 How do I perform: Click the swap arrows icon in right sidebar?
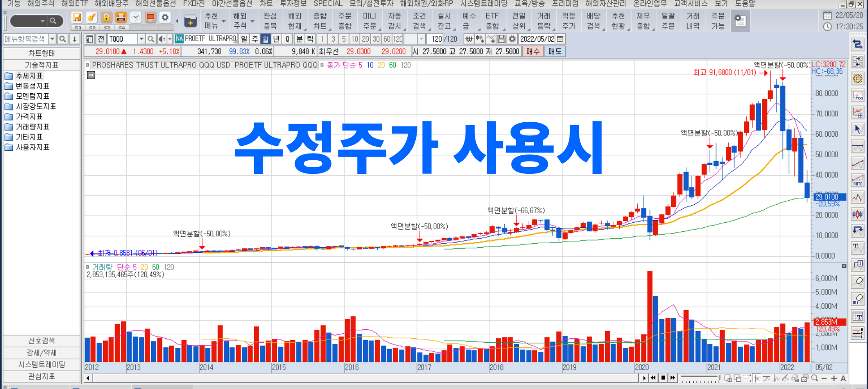pos(857,44)
